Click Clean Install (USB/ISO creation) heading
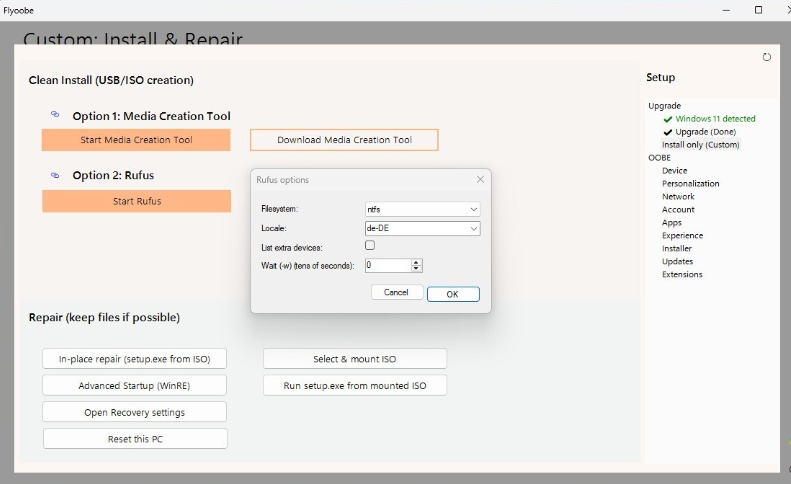This screenshot has width=791, height=484. [111, 80]
